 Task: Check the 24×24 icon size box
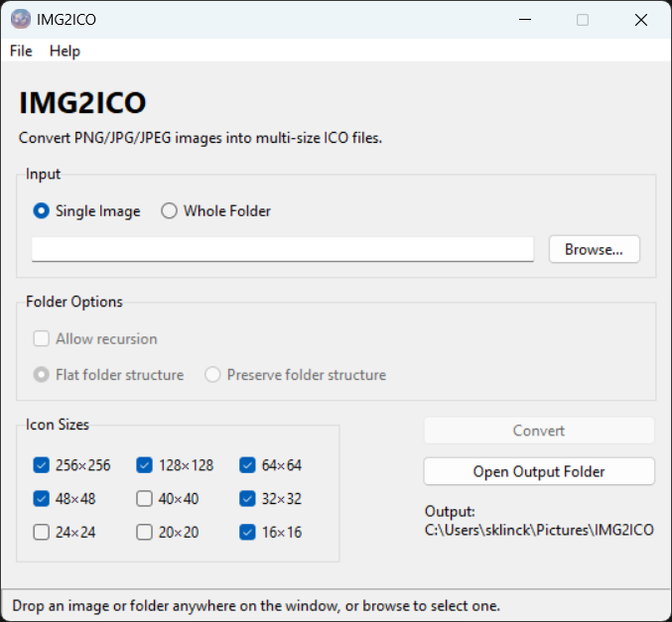point(42,533)
